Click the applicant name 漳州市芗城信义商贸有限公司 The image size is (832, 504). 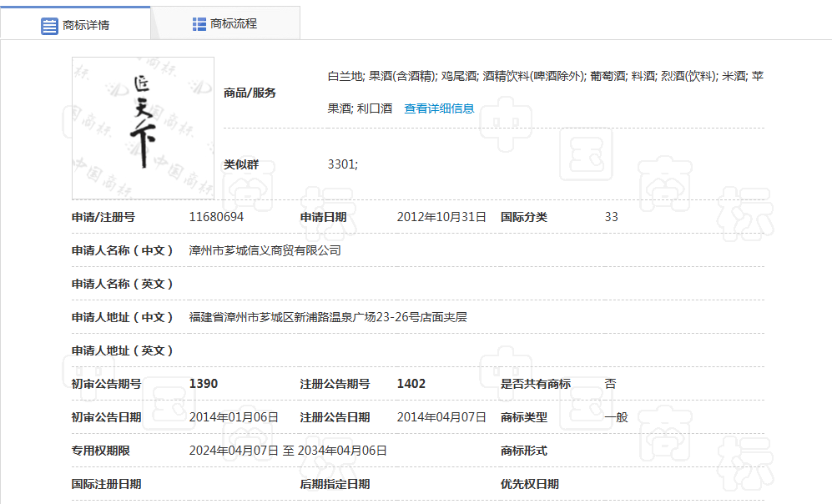click(x=265, y=250)
